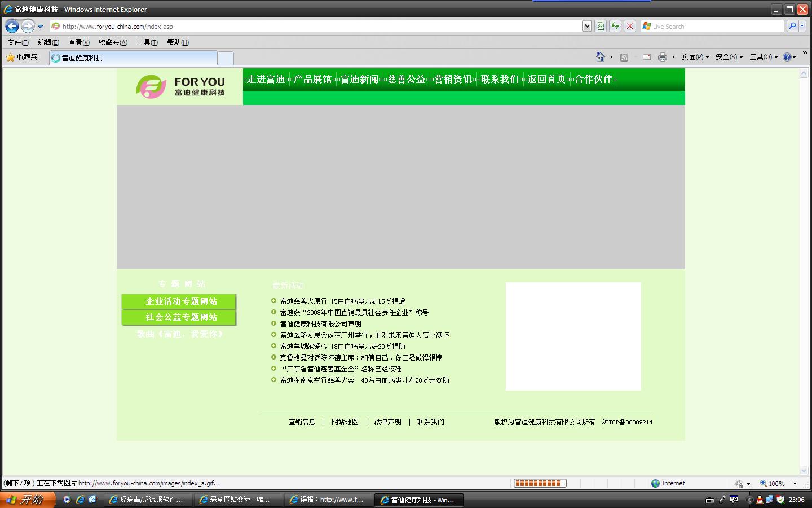Screen dimensions: 812x508
Task: Open the recent pages dropdown arrow
Action: (40, 27)
